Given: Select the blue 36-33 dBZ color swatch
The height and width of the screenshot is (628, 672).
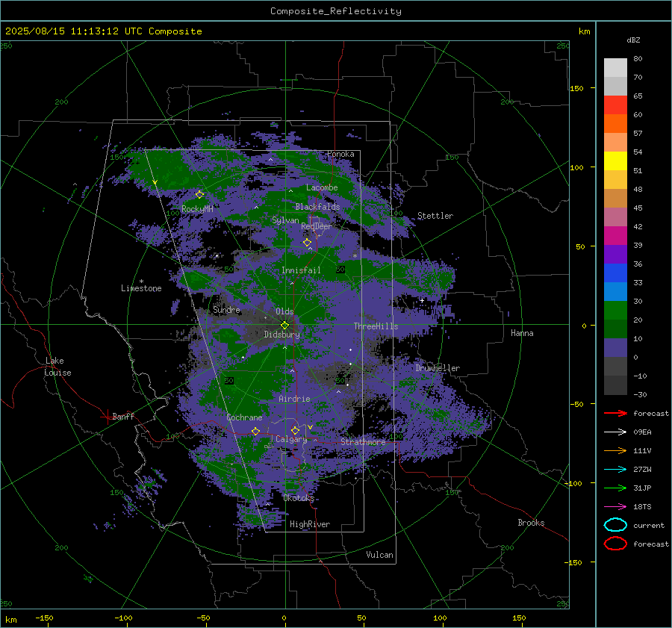Looking at the screenshot, I should click(615, 273).
